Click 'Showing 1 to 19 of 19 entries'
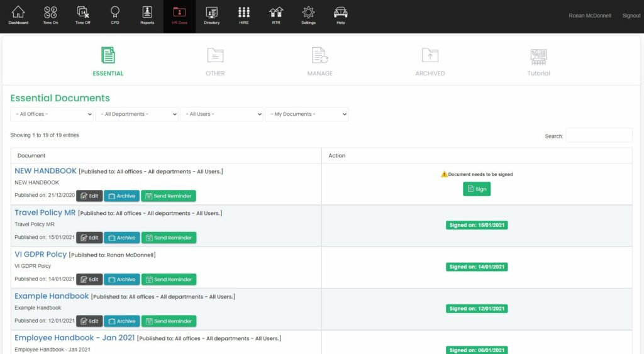This screenshot has width=644, height=354. pos(45,135)
